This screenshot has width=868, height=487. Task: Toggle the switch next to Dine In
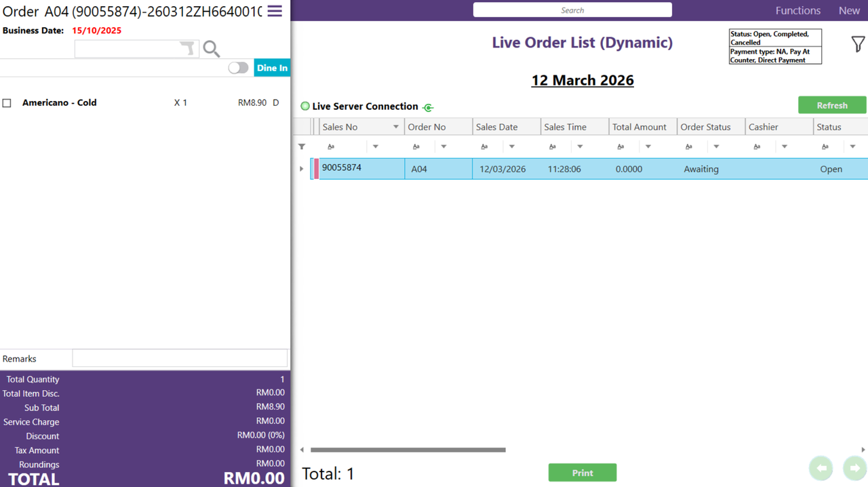pos(238,68)
